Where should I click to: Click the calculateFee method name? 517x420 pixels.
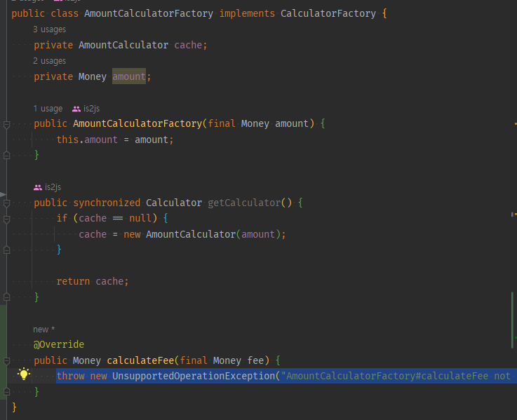[140, 360]
